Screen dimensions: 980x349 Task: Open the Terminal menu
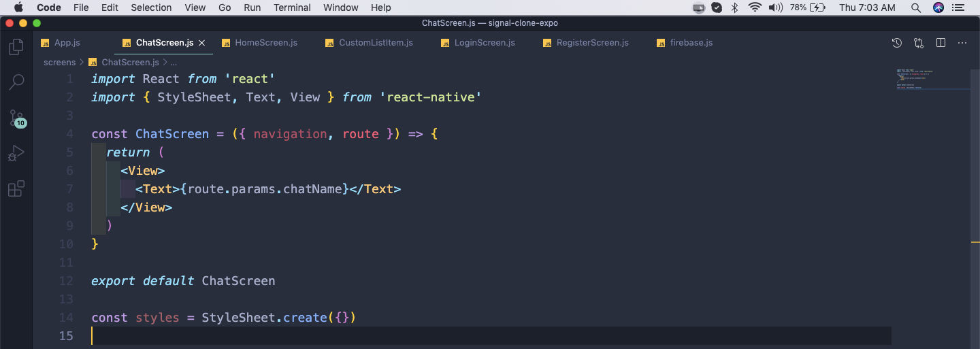[x=293, y=7]
